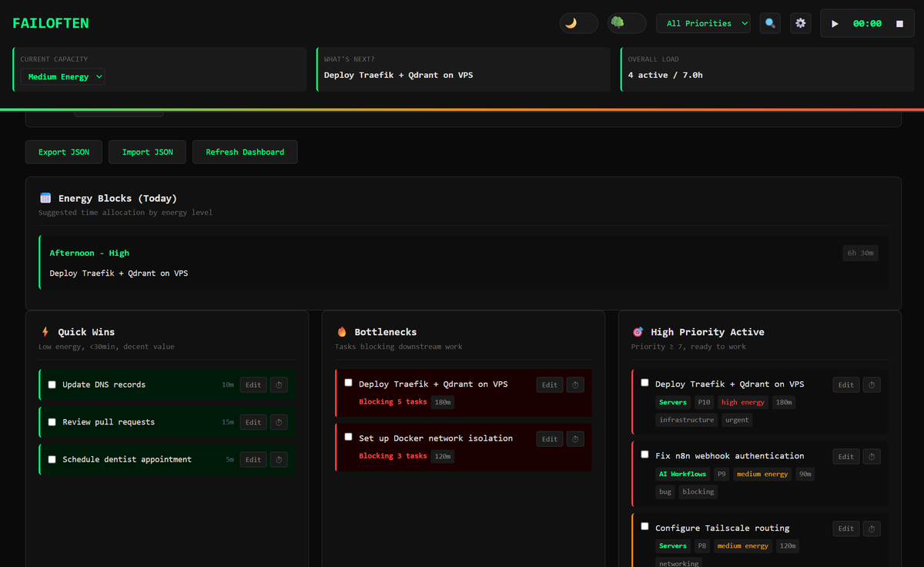Open the Medium Energy capacity dropdown
This screenshot has height=567, width=924.
pyautogui.click(x=63, y=77)
